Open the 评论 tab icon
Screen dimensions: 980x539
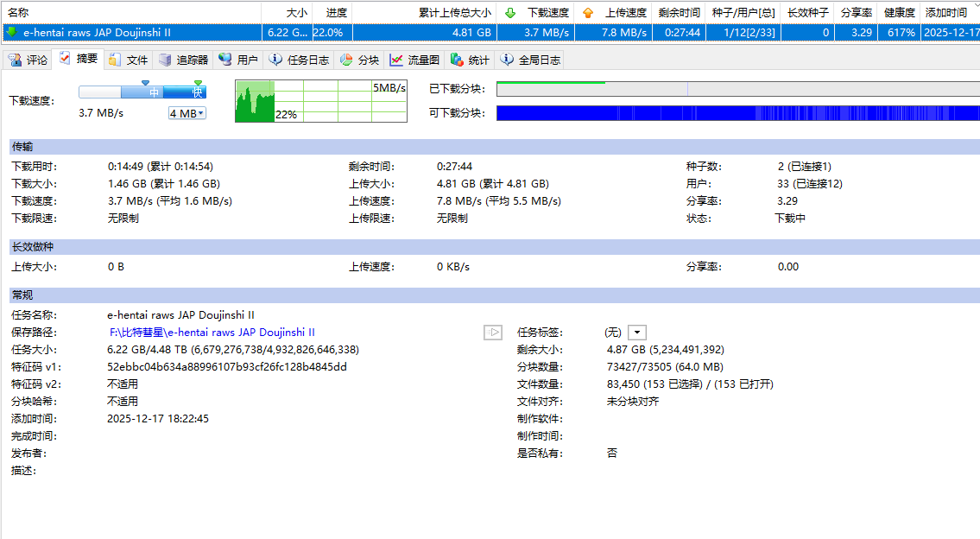[x=15, y=60]
